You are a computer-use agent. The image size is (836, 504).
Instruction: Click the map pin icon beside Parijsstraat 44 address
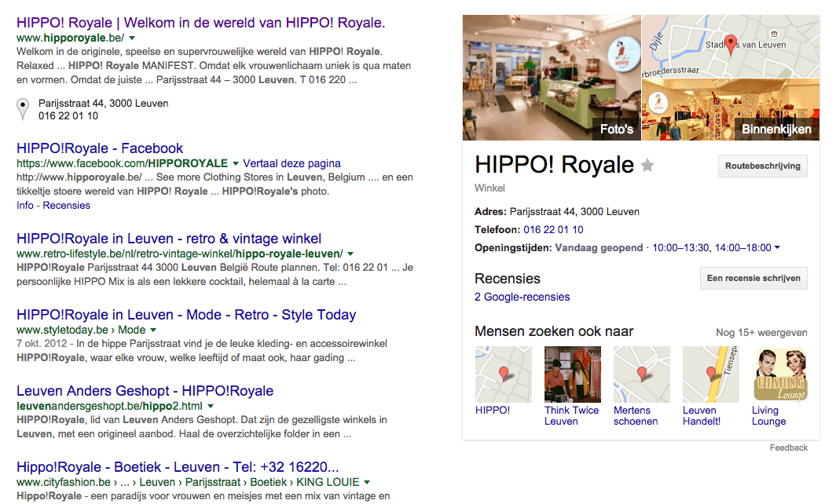pyautogui.click(x=22, y=109)
